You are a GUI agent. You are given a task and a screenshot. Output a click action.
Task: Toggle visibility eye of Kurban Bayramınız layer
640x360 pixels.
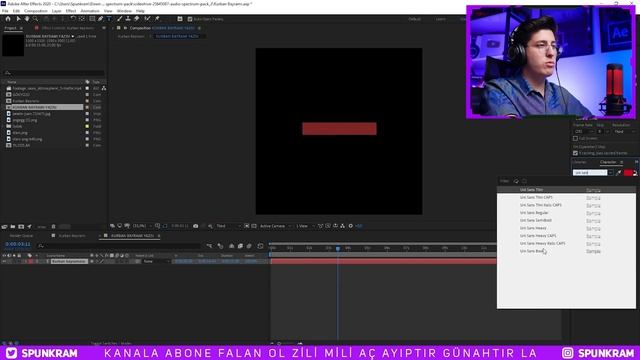coord(4,261)
